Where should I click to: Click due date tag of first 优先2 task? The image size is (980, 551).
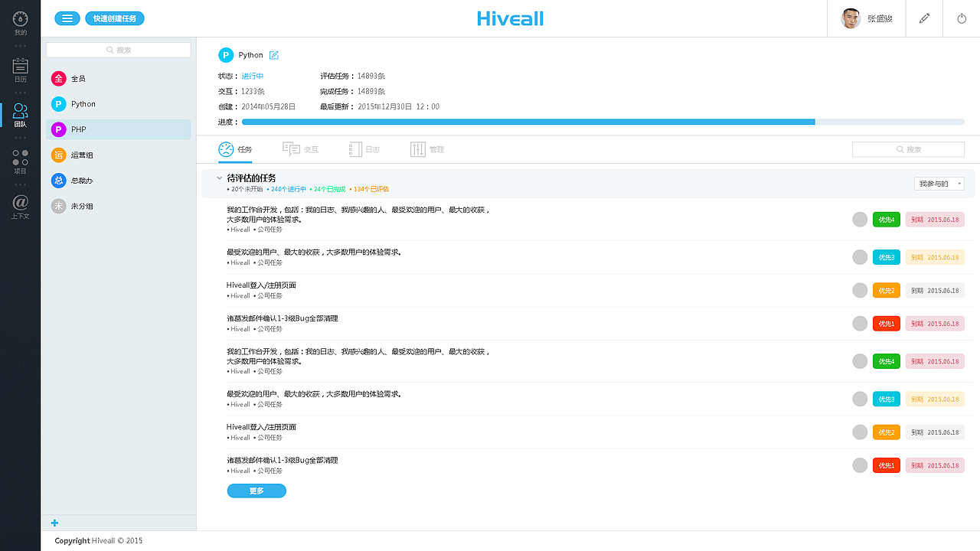[935, 290]
